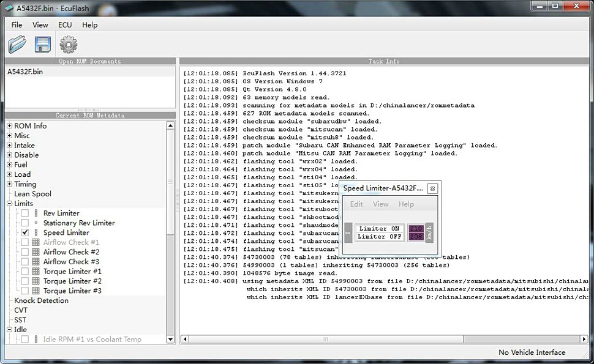Click the metadata tree scroll down arrow

[x=170, y=339]
